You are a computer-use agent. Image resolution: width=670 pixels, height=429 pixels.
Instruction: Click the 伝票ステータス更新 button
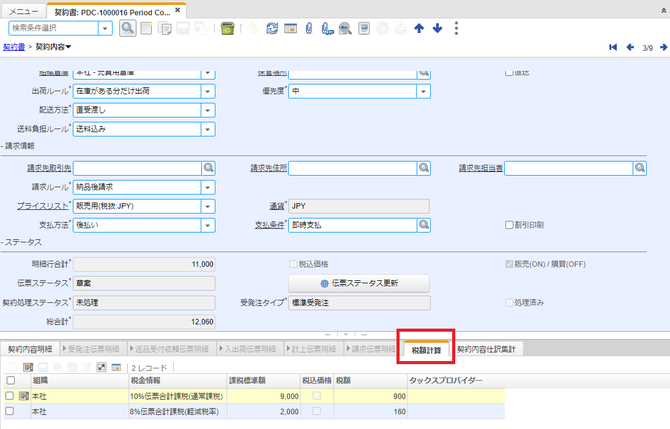359,283
